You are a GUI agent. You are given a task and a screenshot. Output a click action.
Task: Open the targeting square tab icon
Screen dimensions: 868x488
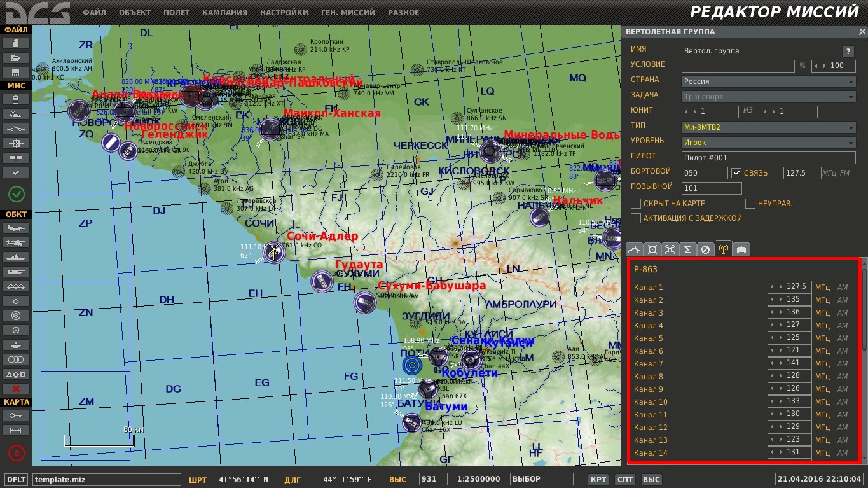pyautogui.click(x=652, y=249)
